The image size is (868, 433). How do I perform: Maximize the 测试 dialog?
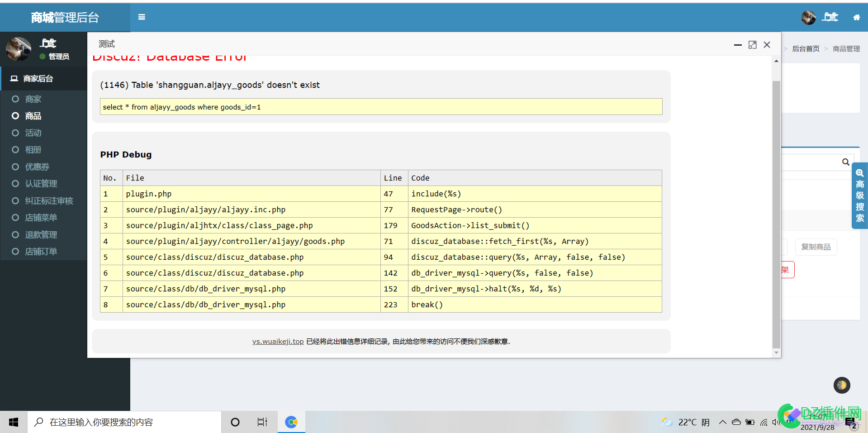752,45
